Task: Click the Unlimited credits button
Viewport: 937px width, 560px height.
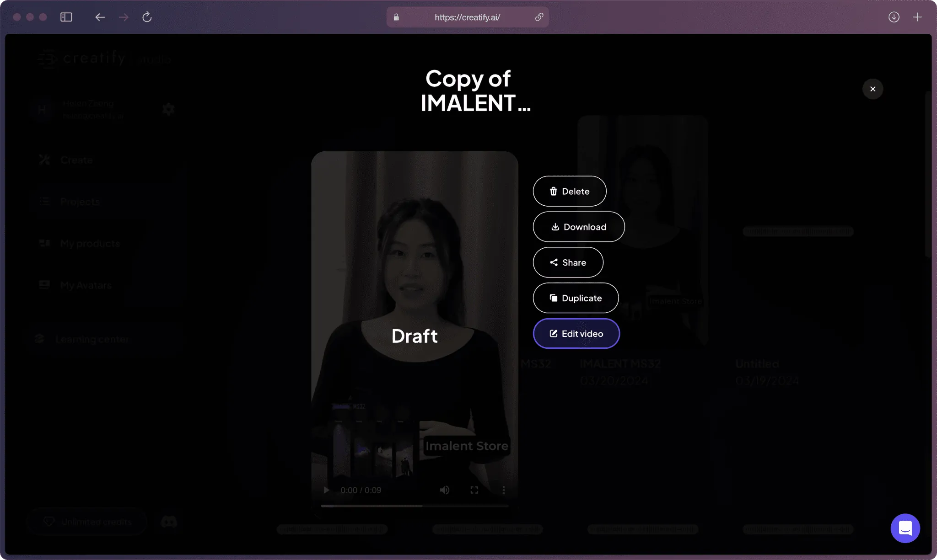Action: click(87, 522)
